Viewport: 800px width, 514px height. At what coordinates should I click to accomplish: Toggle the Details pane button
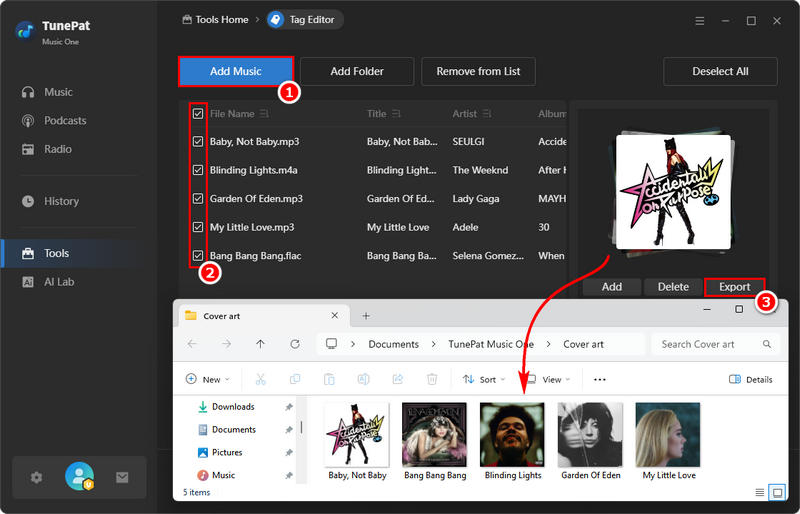(751, 379)
